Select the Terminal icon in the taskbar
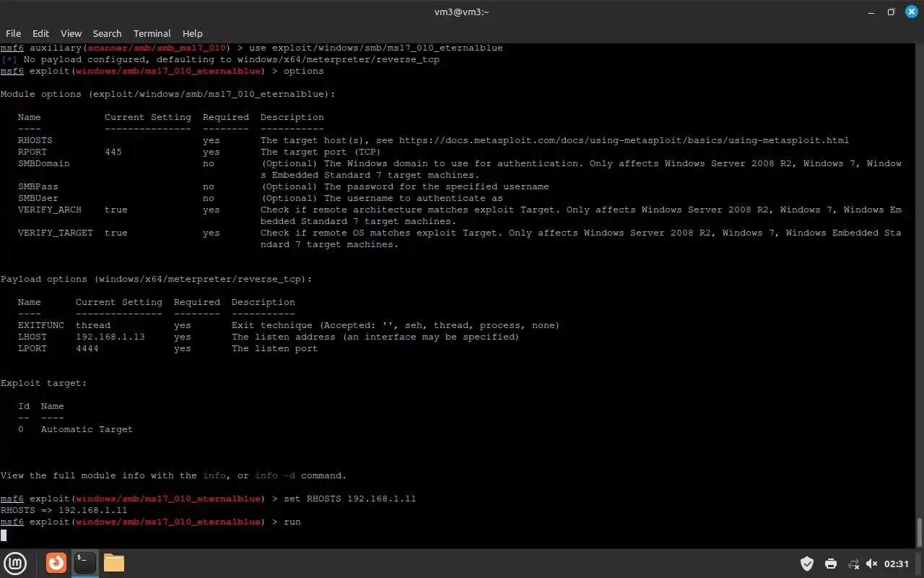The image size is (924, 578). tap(85, 563)
